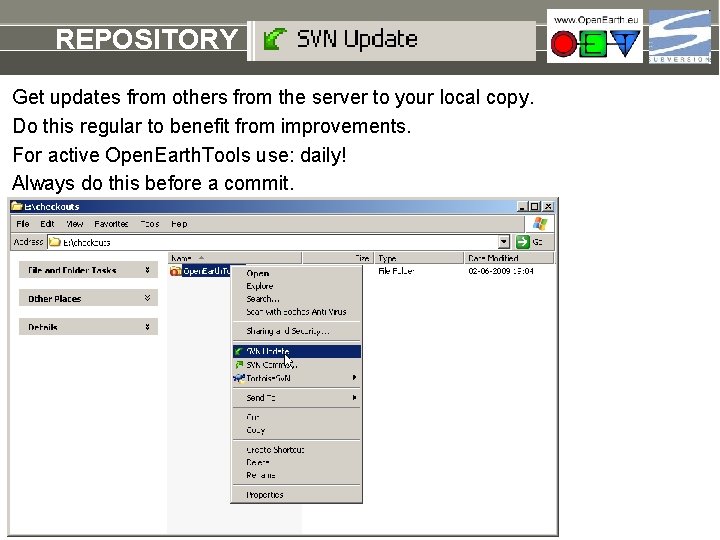
Task: Open the View menu
Action: click(74, 224)
